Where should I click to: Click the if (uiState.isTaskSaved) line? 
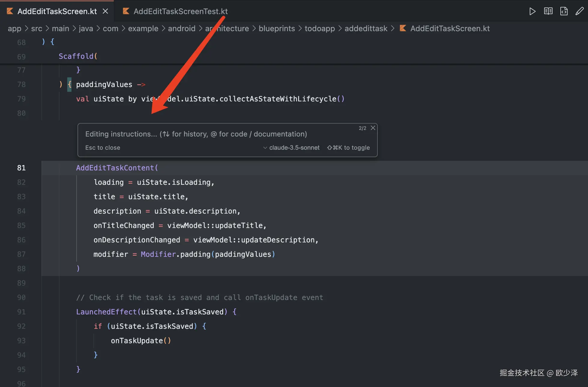tap(150, 326)
